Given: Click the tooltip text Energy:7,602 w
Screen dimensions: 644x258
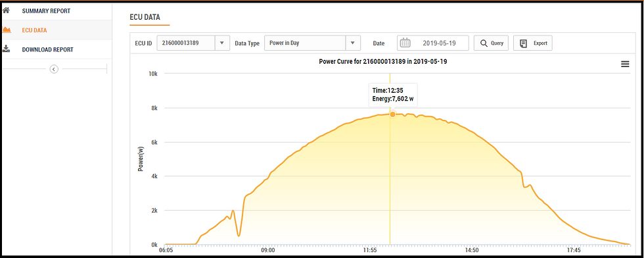Looking at the screenshot, I should 393,98.
